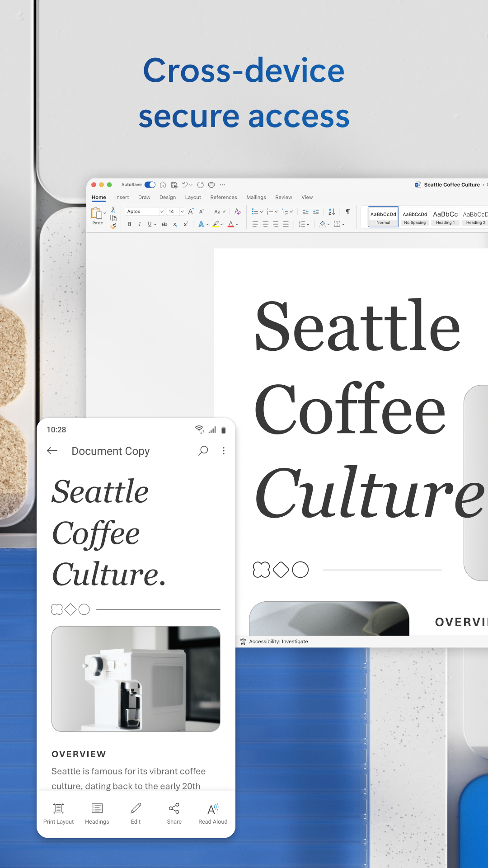Select the Heading 1 style preview
The height and width of the screenshot is (868, 488).
click(x=446, y=217)
